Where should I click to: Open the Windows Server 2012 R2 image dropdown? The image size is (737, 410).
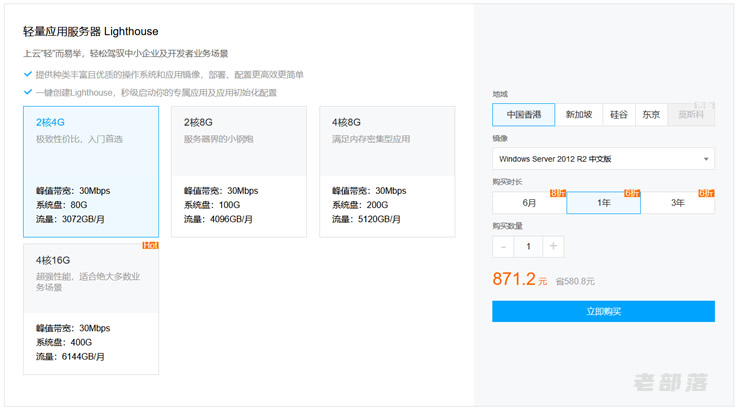coord(604,159)
